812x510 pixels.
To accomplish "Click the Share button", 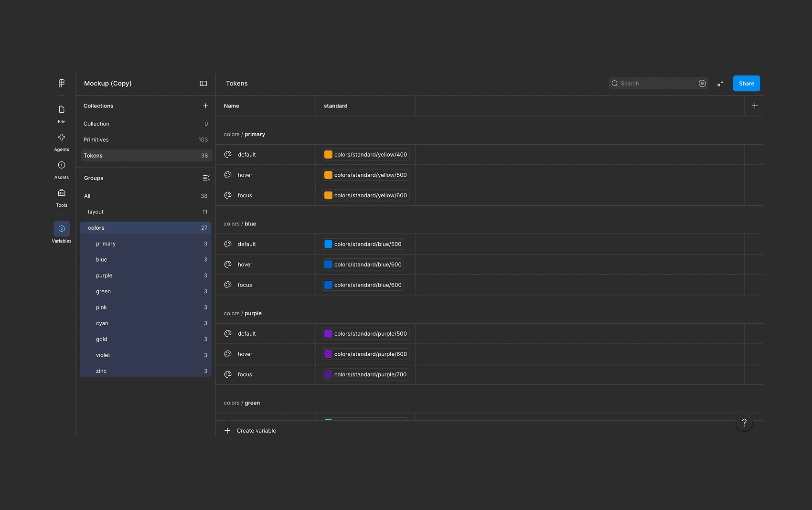I will pos(747,83).
